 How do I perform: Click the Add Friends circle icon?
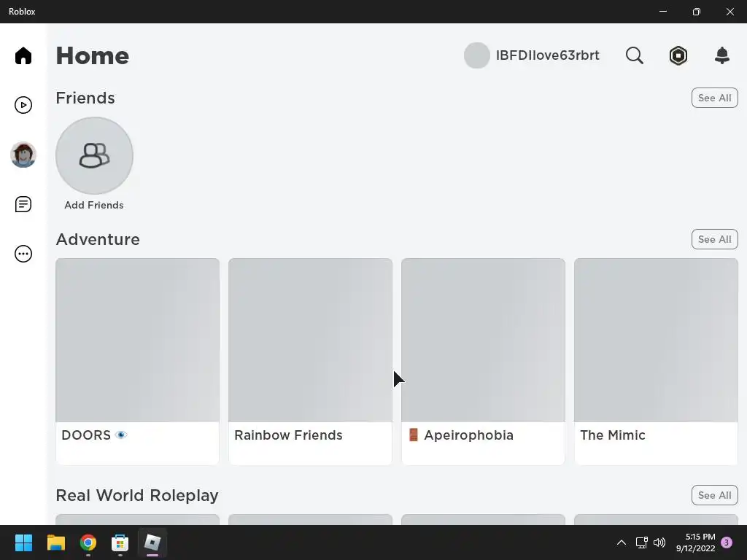pos(94,156)
